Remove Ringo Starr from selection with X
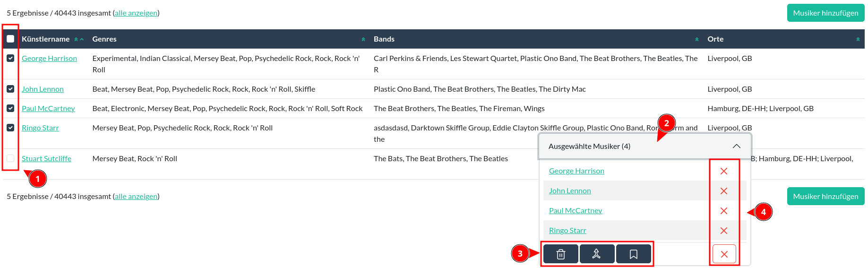The image size is (868, 268). 724,231
